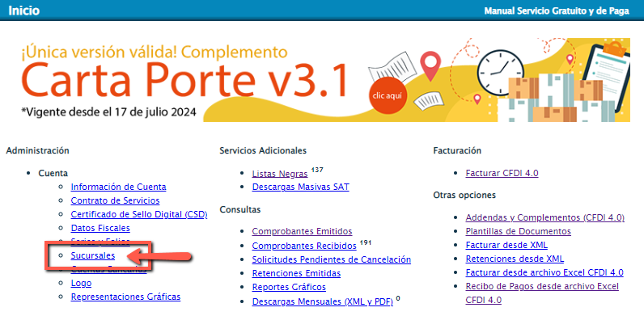The width and height of the screenshot is (644, 316).
Task: Click the Consultas heading
Action: 239,209
